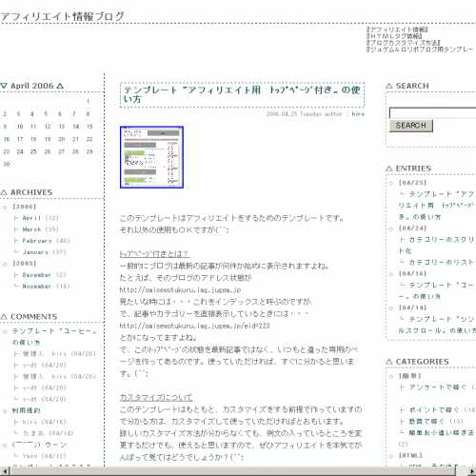Image resolution: width=476 pixels, height=476 pixels.
Task: Select calendar date 17
Action: (20, 139)
